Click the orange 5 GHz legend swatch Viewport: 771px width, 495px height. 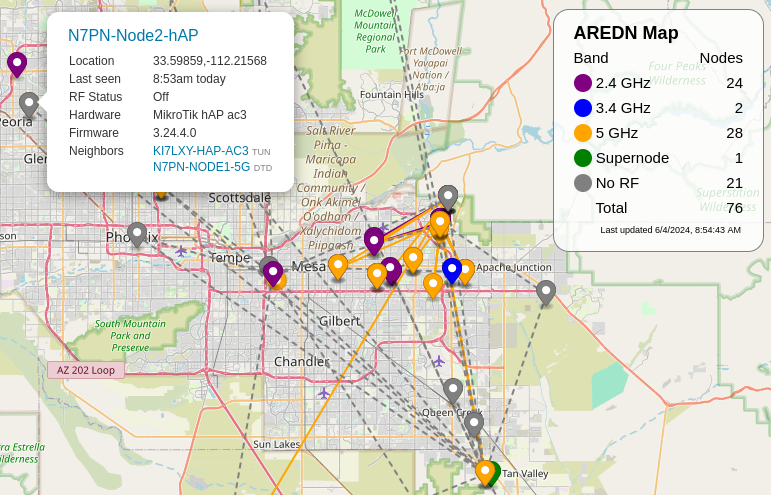583,133
